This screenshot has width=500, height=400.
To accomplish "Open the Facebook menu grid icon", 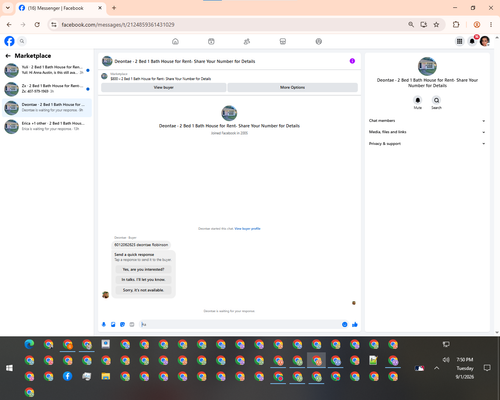I will [x=459, y=41].
